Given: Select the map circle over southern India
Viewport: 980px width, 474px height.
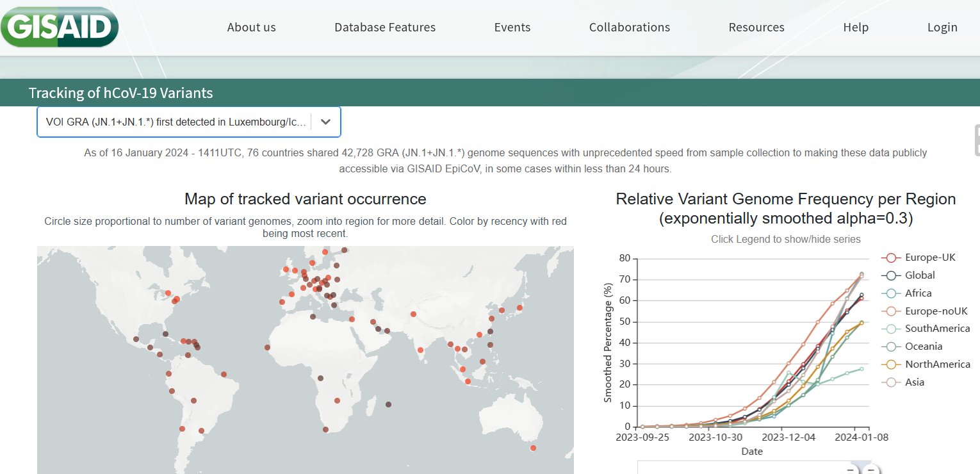Looking at the screenshot, I should coord(420,350).
